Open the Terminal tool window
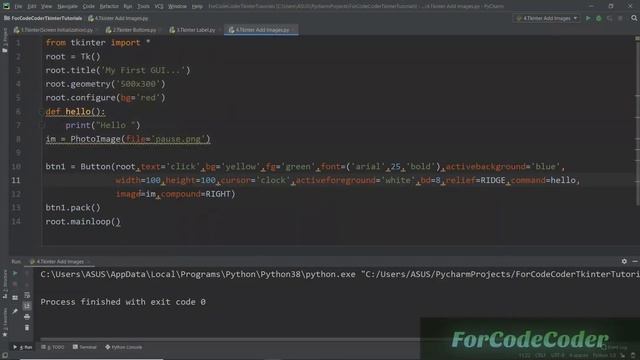This screenshot has height=360, width=640. (x=84, y=347)
